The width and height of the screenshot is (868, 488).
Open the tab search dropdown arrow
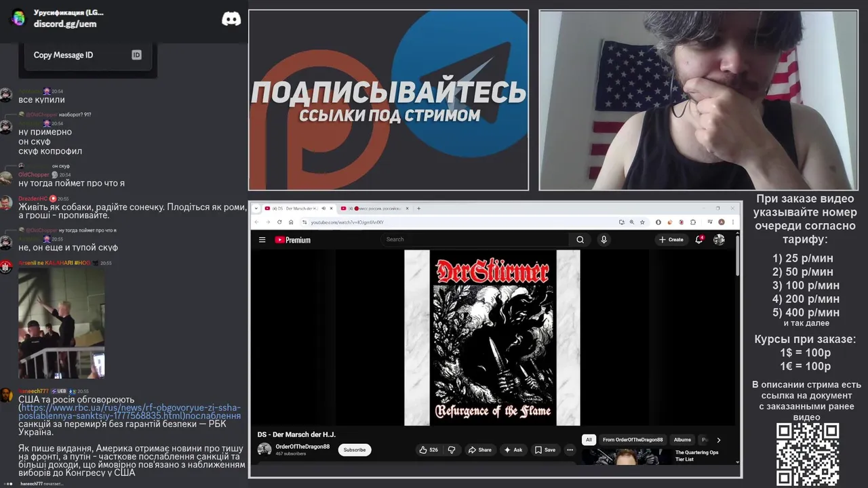(x=256, y=208)
